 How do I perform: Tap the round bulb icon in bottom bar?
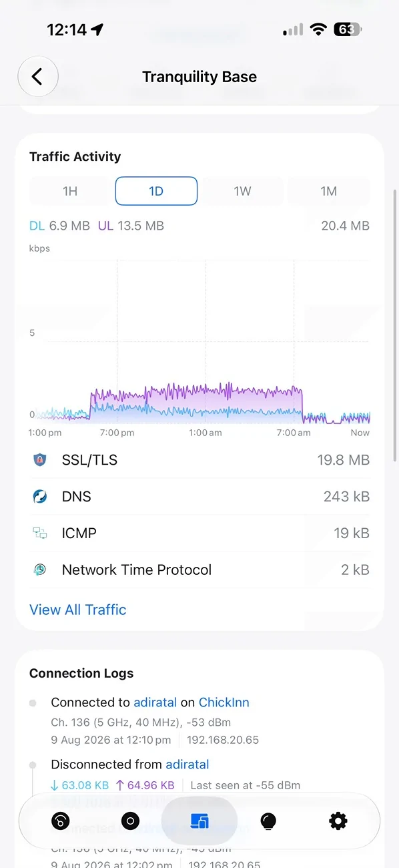click(269, 821)
